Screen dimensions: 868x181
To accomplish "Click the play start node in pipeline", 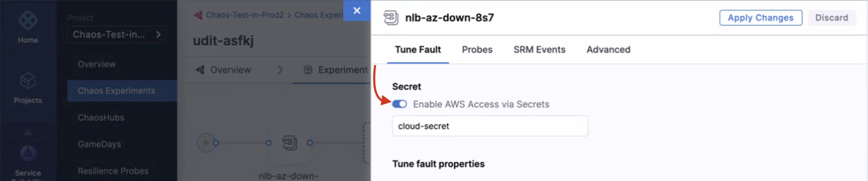I will coord(206,143).
